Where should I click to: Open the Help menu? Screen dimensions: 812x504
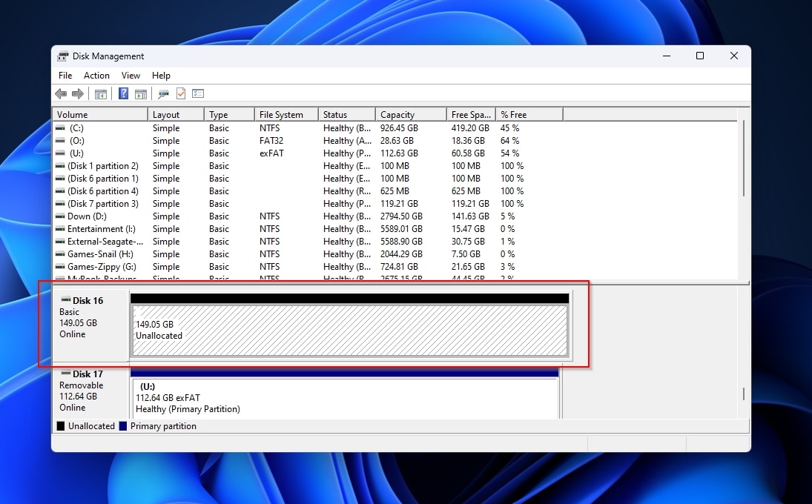tap(161, 76)
